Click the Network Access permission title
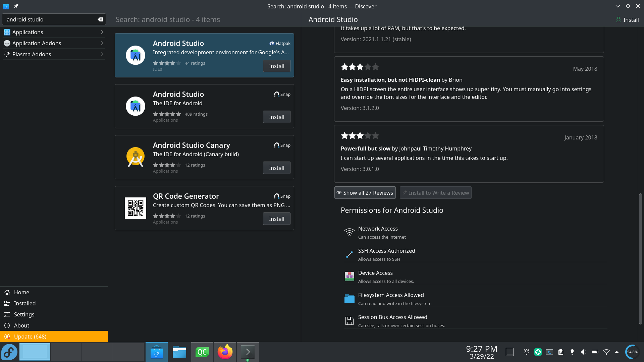The height and width of the screenshot is (362, 644). pos(378,229)
